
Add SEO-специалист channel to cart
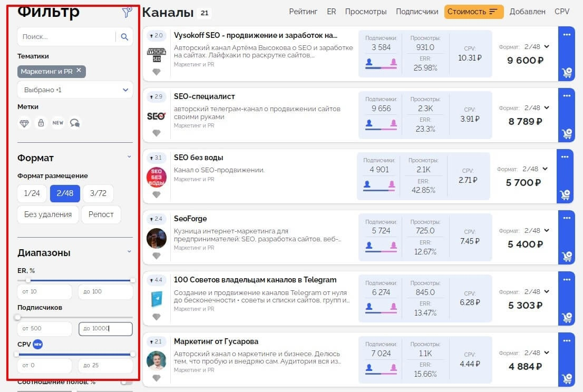tap(567, 134)
